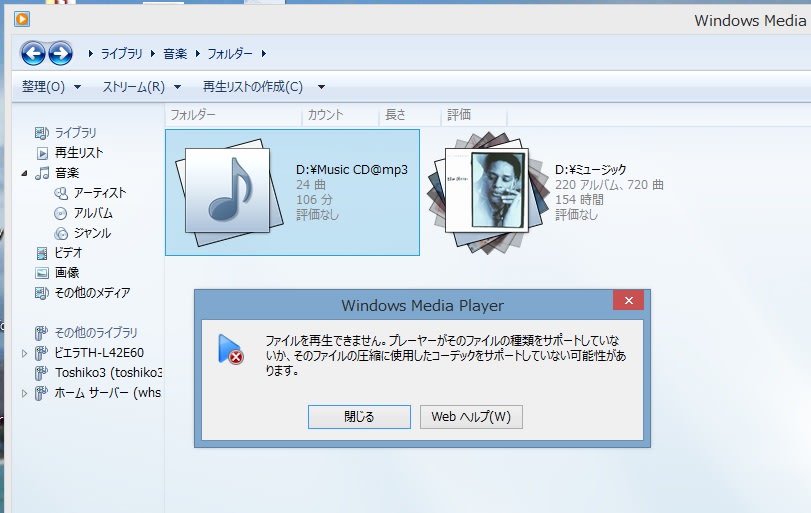Click the アルバム disc icon

(61, 213)
